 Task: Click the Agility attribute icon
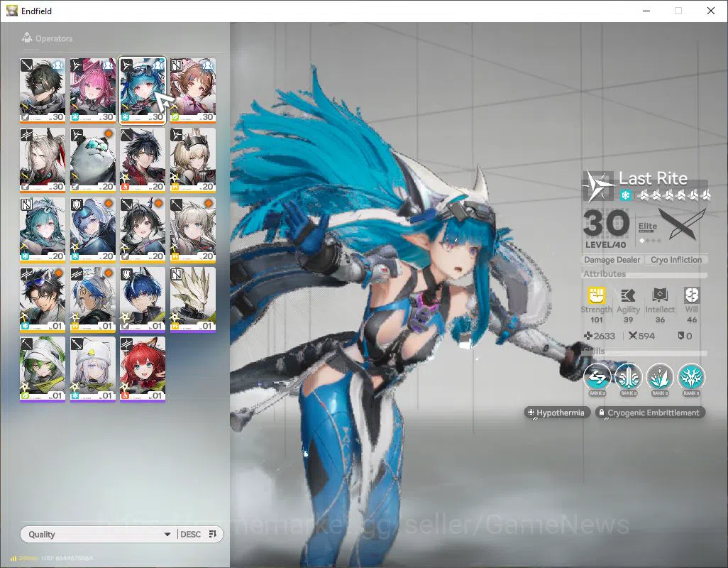pos(628,295)
